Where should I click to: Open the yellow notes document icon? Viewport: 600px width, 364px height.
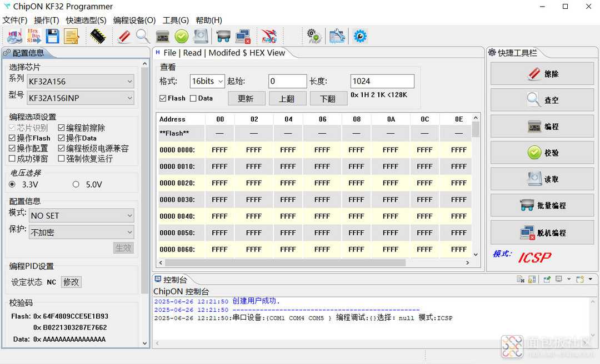[71, 36]
